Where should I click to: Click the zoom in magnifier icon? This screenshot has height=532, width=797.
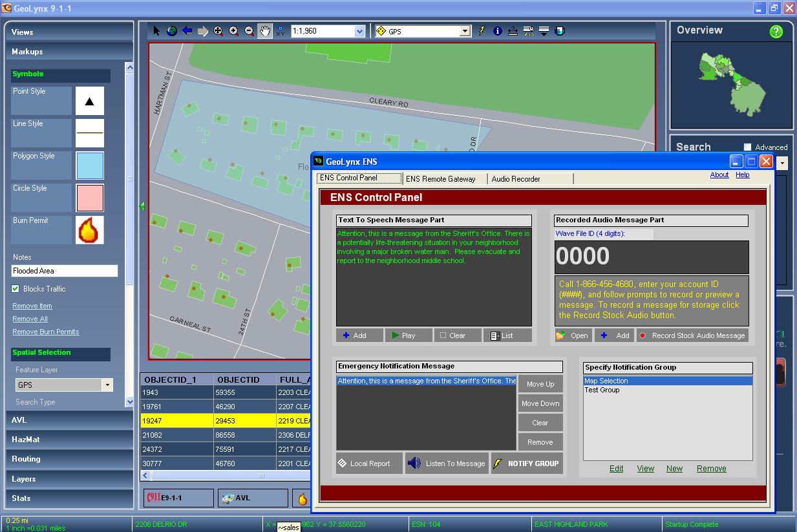[233, 31]
